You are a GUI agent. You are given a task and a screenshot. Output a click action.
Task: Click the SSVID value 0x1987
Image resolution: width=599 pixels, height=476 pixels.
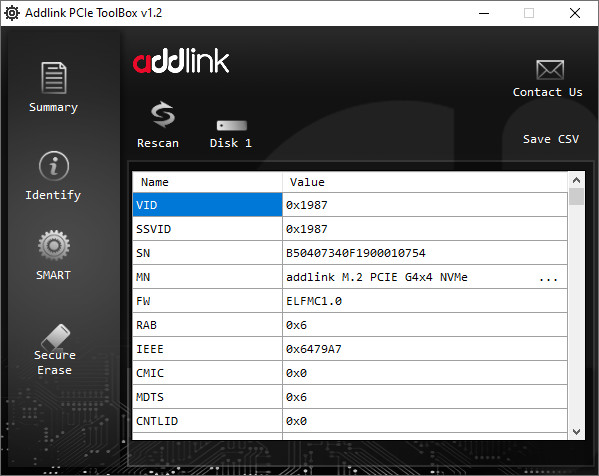tap(307, 229)
